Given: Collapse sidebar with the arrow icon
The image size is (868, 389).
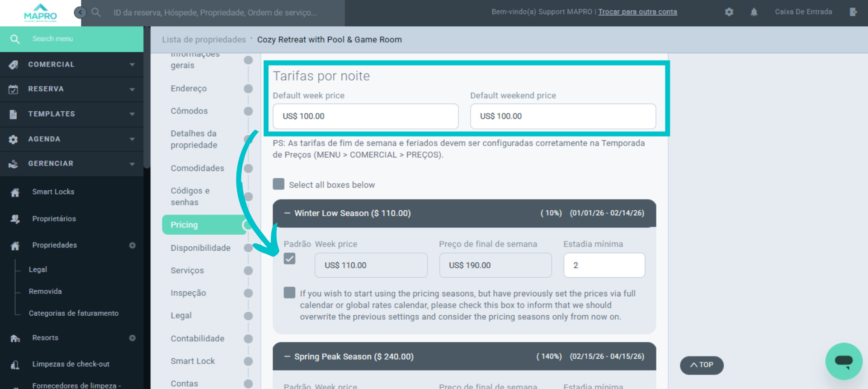Looking at the screenshot, I should click(x=80, y=12).
